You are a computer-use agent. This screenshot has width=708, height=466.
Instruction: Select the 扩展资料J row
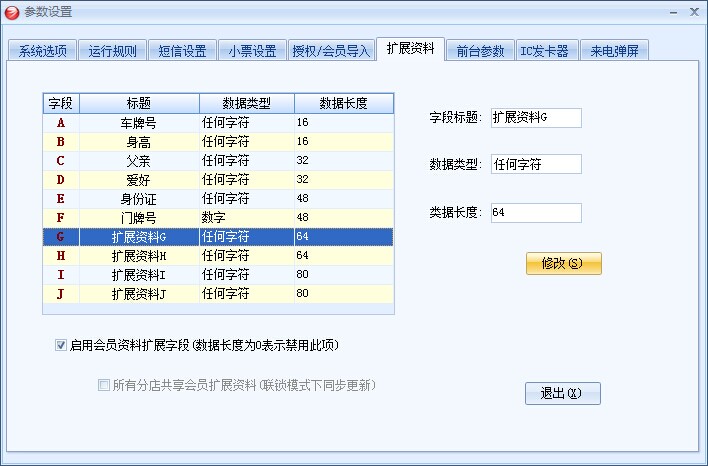pyautogui.click(x=138, y=294)
